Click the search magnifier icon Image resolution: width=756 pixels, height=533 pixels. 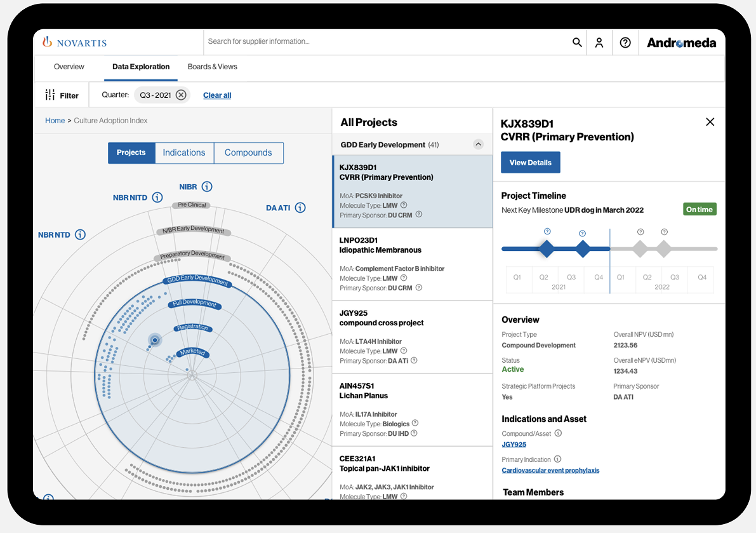577,43
